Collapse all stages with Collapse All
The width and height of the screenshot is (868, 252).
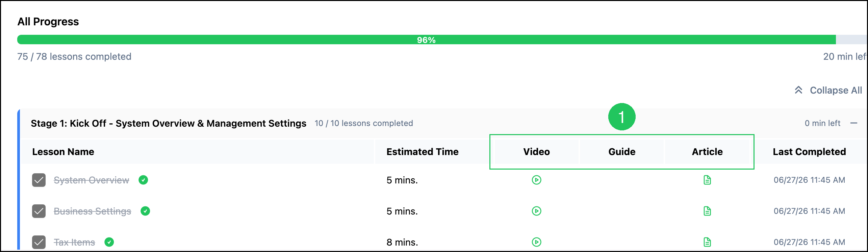click(828, 90)
